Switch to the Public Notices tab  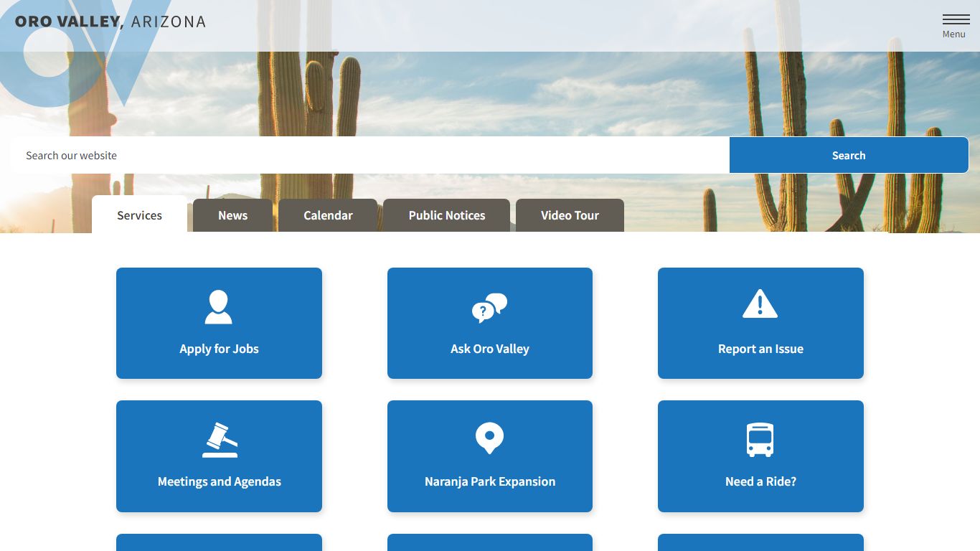(447, 215)
